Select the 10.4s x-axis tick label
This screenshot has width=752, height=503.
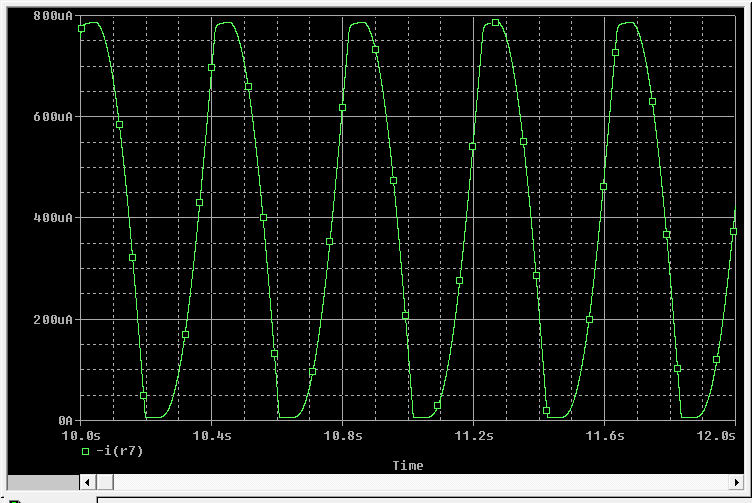coord(212,436)
